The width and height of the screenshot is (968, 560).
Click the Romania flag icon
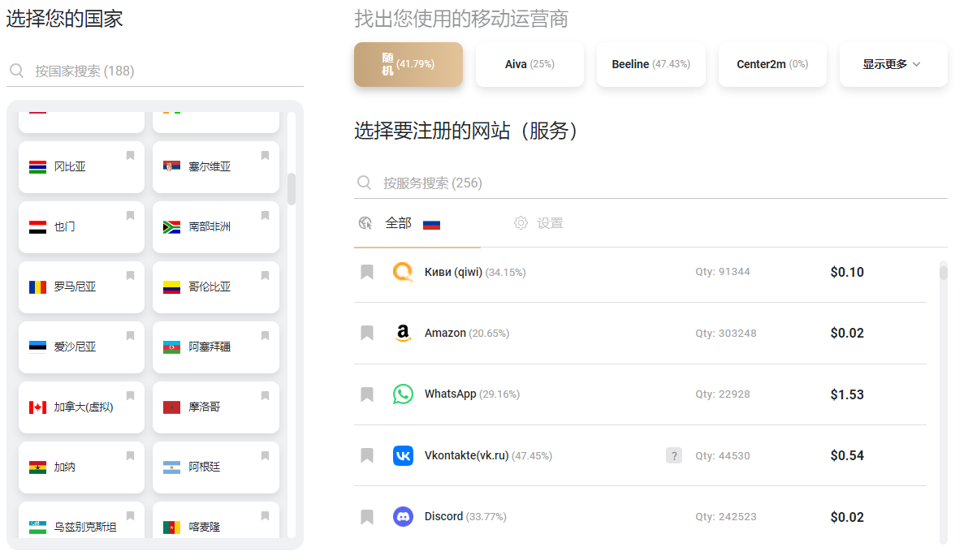pos(37,287)
